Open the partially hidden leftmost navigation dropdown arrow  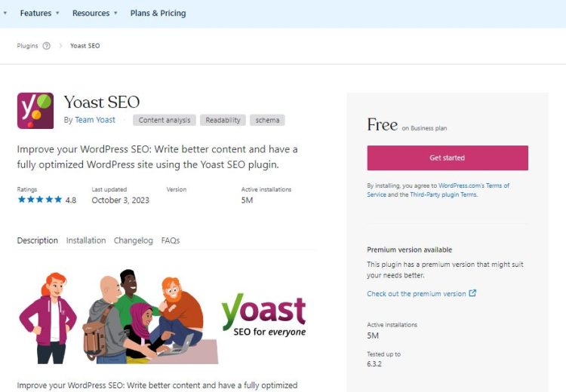5,14
